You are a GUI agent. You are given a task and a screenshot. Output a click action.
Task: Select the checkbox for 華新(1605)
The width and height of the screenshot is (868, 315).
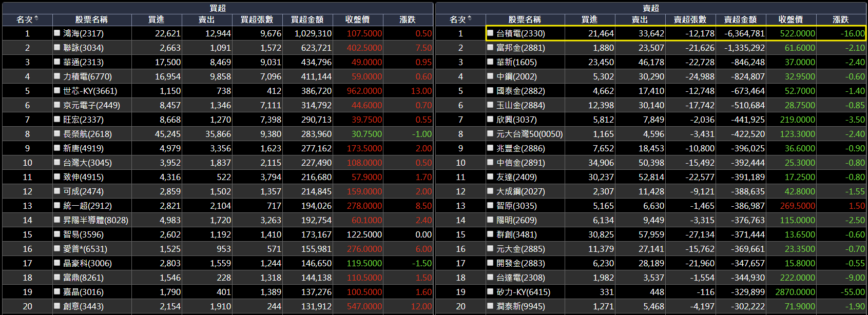pyautogui.click(x=490, y=62)
